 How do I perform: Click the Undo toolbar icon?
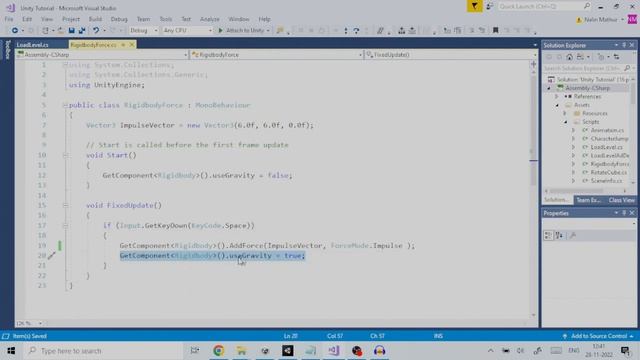tap(96, 30)
